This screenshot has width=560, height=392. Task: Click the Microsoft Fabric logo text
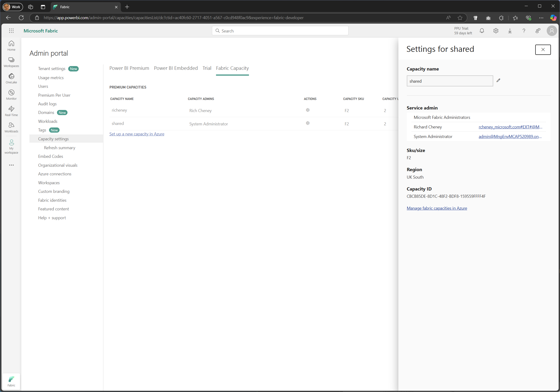coord(41,31)
